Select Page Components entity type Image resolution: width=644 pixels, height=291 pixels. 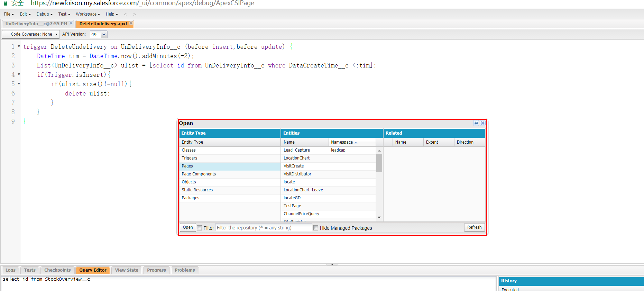(230, 174)
